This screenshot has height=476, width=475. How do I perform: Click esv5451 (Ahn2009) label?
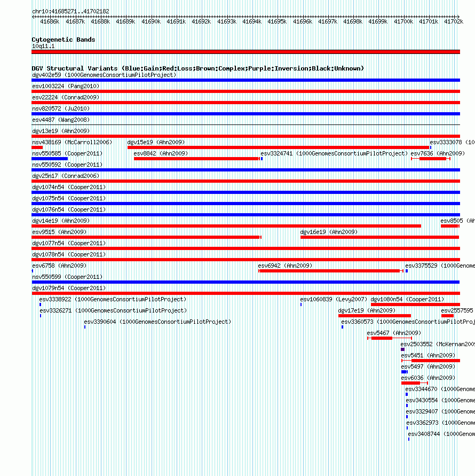coord(428,356)
